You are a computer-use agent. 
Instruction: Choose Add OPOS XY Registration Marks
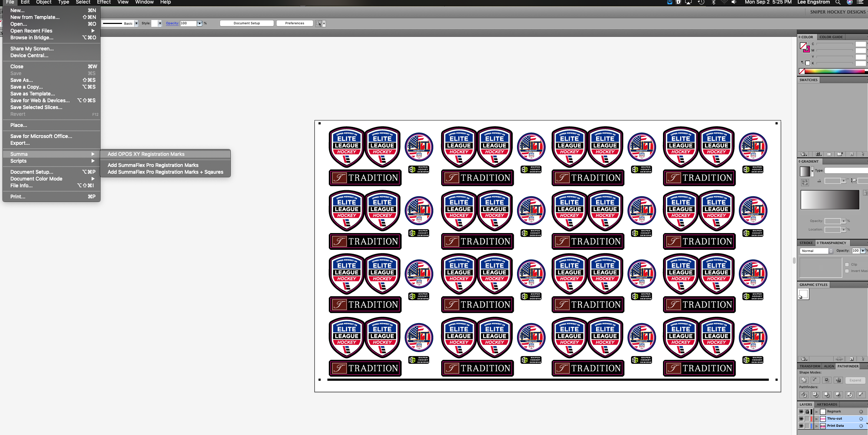click(x=165, y=154)
